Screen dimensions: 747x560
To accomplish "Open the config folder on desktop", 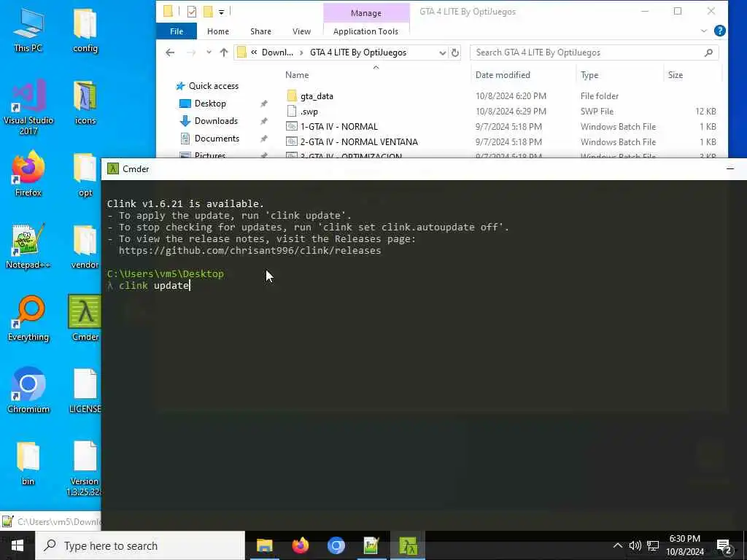I will click(x=85, y=30).
